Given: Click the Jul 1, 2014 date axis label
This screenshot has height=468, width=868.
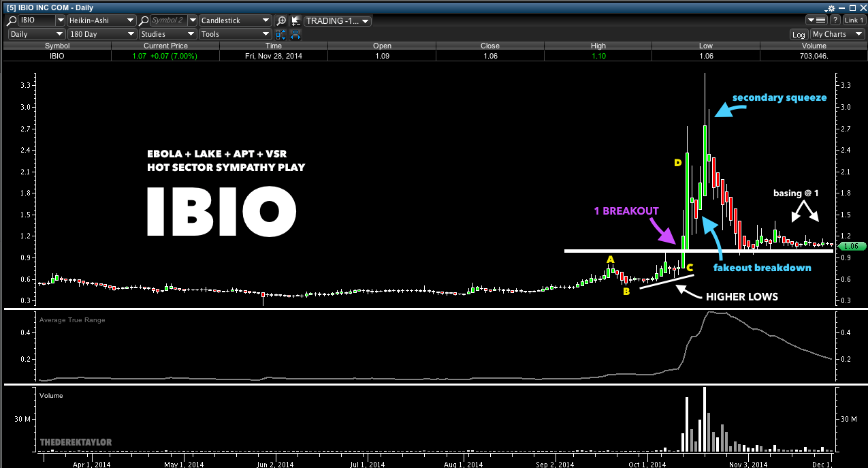Looking at the screenshot, I should 368,464.
